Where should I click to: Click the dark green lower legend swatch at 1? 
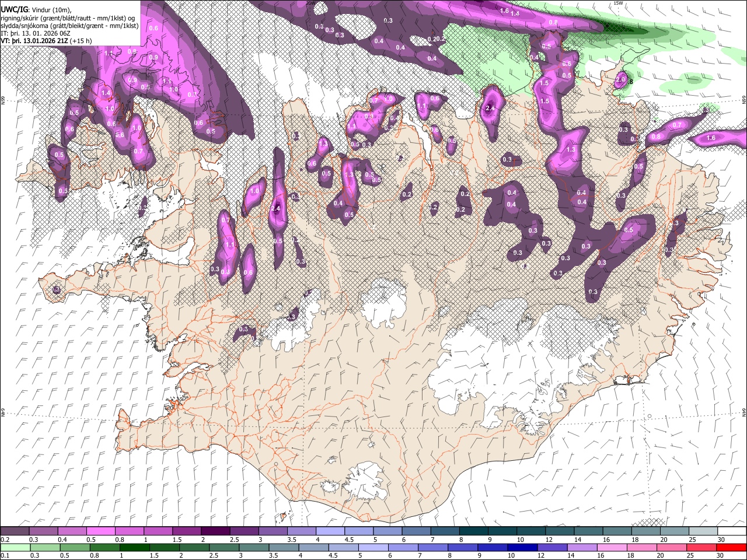click(x=134, y=547)
